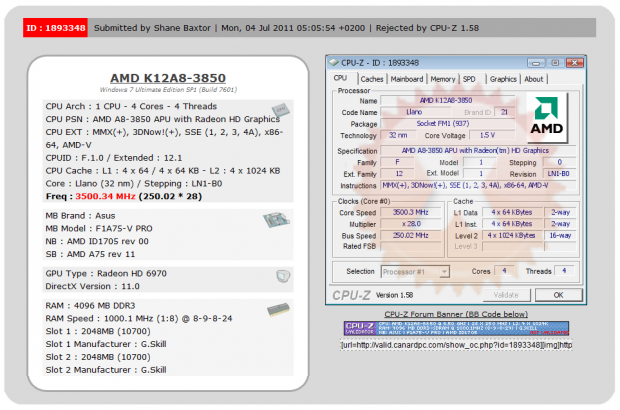Click the AMD logo in CPU-Z window
The height and width of the screenshot is (410, 620).
(x=547, y=117)
